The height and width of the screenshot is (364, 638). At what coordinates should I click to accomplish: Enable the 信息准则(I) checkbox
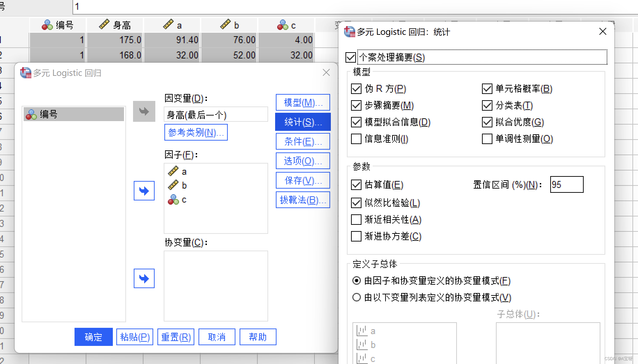[x=356, y=139]
